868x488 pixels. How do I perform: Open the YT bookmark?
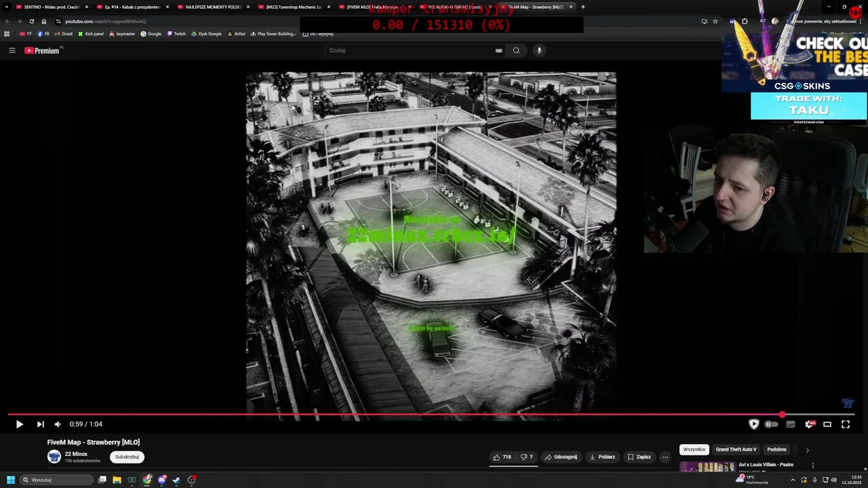26,34
